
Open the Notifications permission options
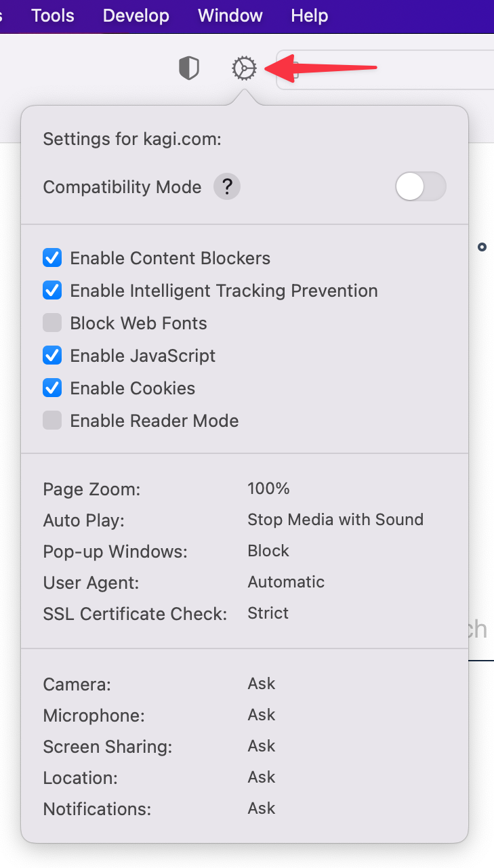point(261,808)
